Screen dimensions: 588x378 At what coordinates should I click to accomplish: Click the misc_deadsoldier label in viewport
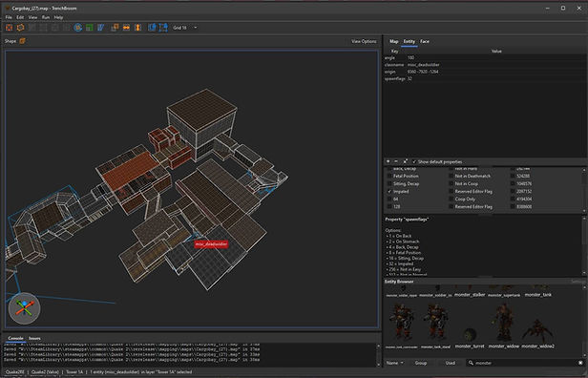click(x=211, y=244)
